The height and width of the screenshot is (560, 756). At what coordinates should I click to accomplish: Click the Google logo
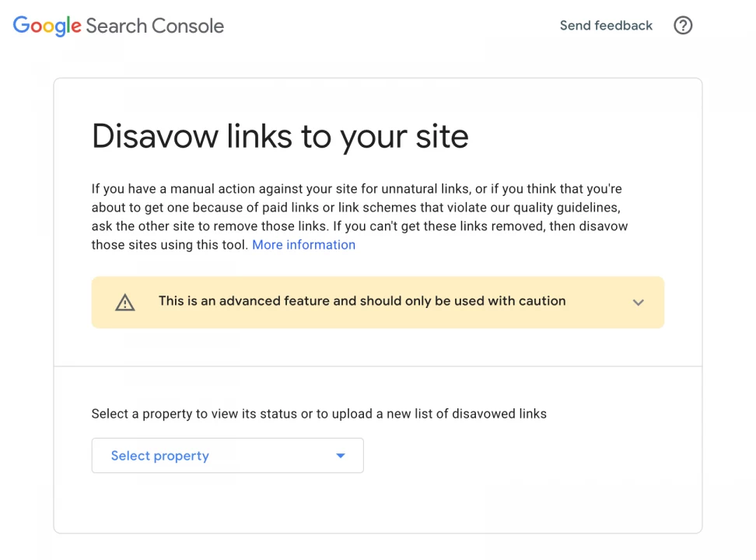tap(47, 26)
